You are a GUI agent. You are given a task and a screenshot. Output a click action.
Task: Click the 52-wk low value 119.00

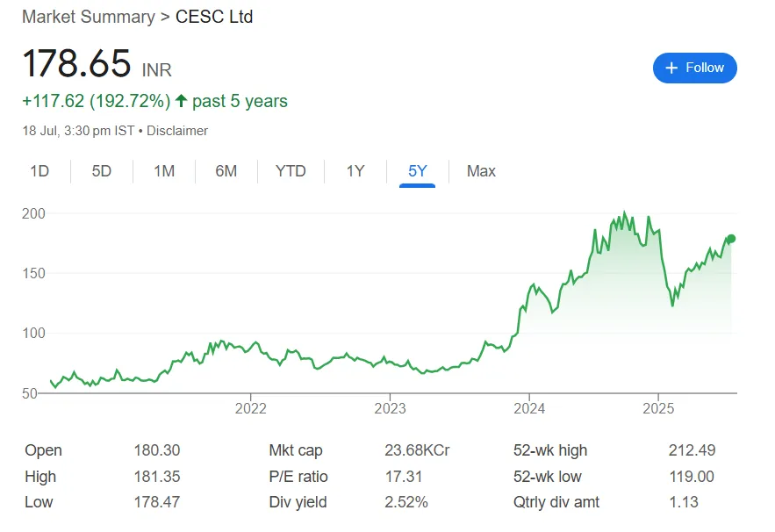click(692, 477)
